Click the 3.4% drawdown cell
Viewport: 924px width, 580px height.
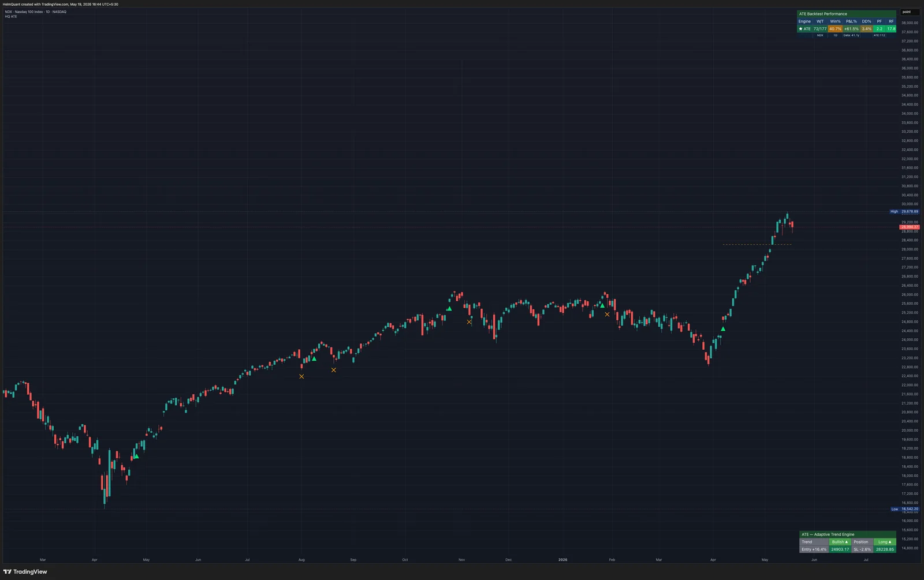[866, 29]
